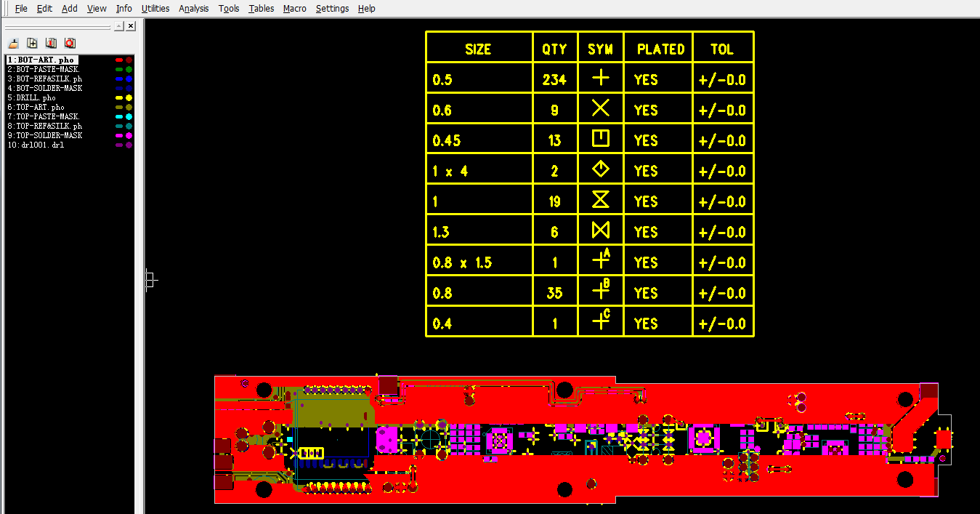Click the layer icon with red circle

pyautogui.click(x=70, y=43)
